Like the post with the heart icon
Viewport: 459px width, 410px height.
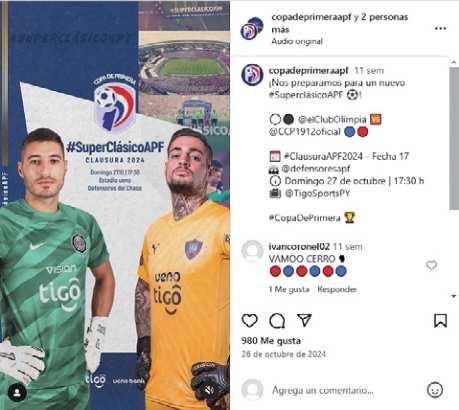250,321
